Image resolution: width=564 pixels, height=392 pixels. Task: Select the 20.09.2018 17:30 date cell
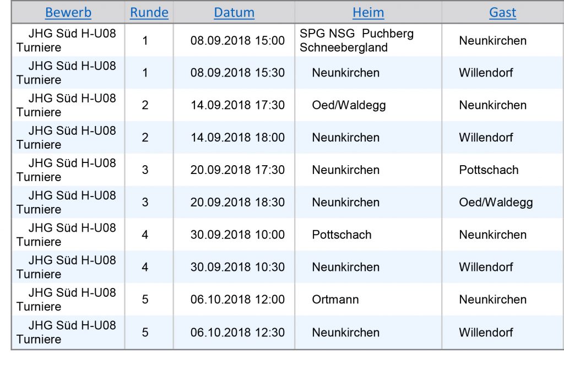click(x=237, y=170)
